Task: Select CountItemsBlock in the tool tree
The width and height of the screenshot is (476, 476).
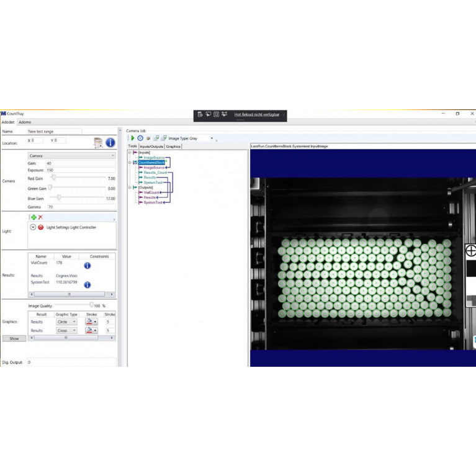Action: click(151, 163)
